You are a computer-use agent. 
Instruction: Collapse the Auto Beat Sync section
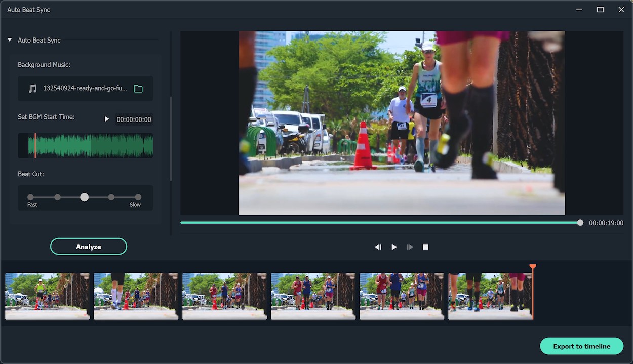[x=10, y=40]
